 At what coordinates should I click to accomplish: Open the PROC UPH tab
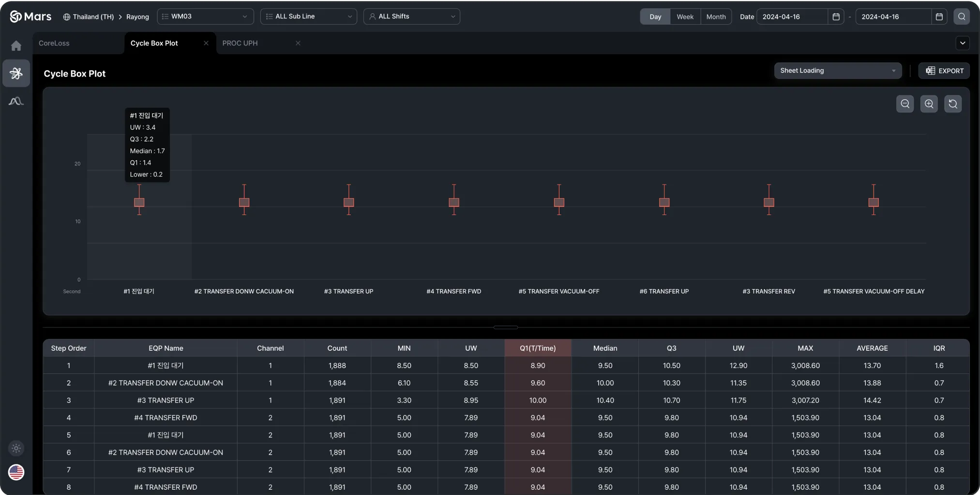point(240,43)
